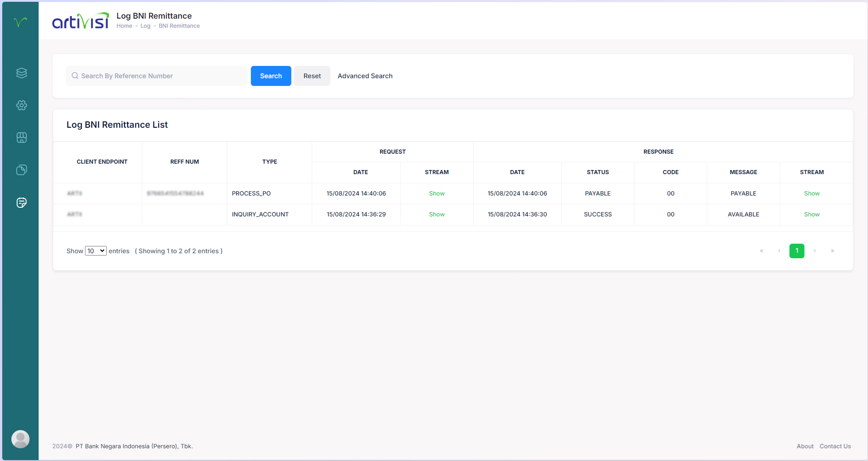The height and width of the screenshot is (461, 868).
Task: Open the Home breadcrumb link
Action: [x=124, y=26]
